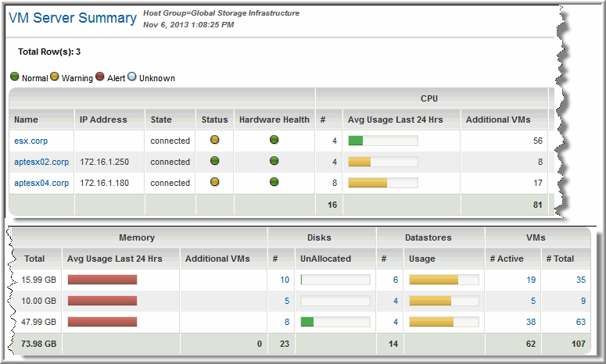The height and width of the screenshot is (364, 606).
Task: Click the green status icon for aptesx02.corp
Action: pos(214,162)
